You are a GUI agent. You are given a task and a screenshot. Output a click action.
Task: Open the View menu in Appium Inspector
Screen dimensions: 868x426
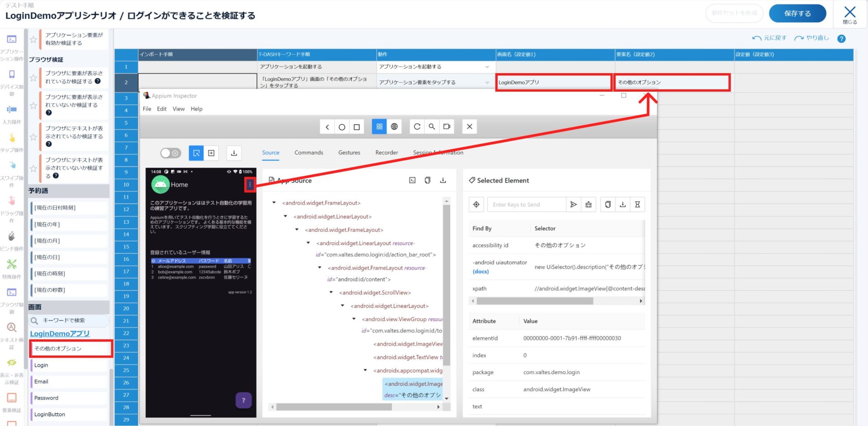tap(179, 109)
